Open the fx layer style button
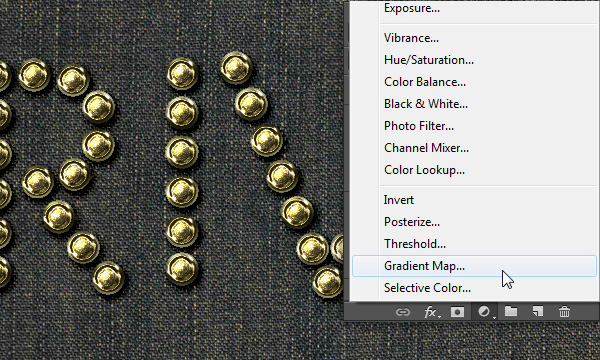The image size is (600, 360). [431, 313]
